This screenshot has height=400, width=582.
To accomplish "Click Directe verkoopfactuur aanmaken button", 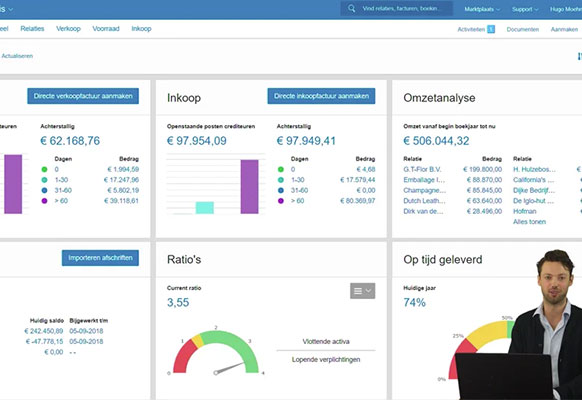I will 83,96.
